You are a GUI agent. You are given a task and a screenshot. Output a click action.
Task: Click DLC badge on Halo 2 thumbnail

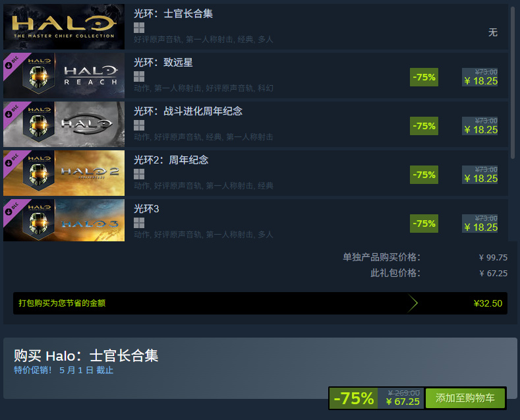point(13,160)
